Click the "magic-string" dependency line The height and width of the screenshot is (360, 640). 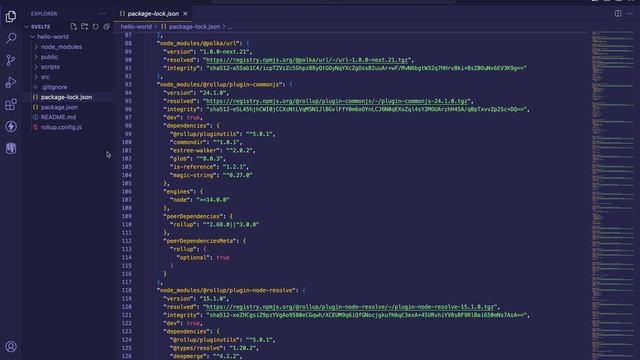(x=211, y=175)
